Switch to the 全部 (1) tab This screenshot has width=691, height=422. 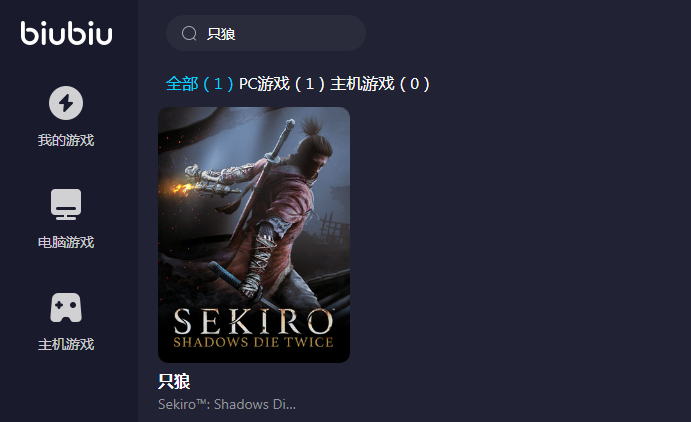pyautogui.click(x=199, y=84)
